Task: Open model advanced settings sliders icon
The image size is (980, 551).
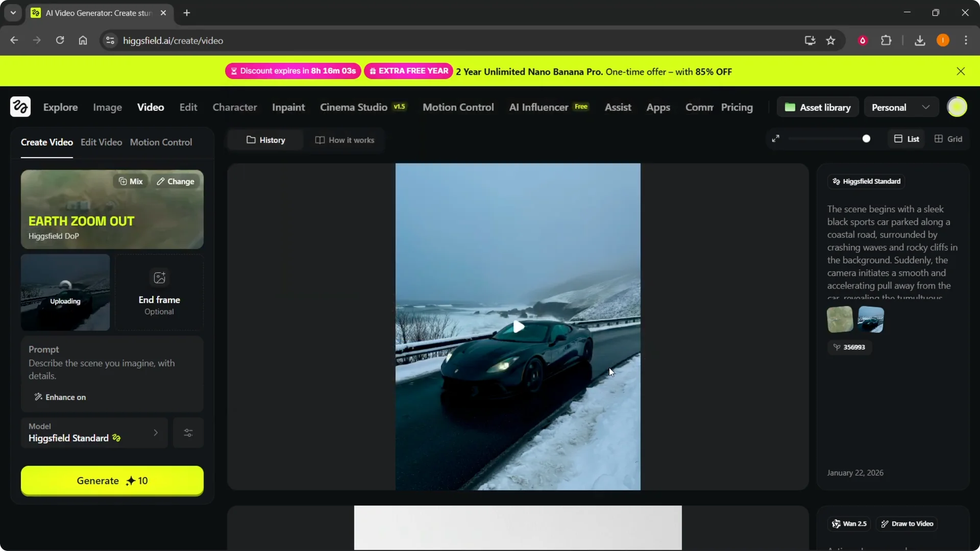Action: coord(188,433)
